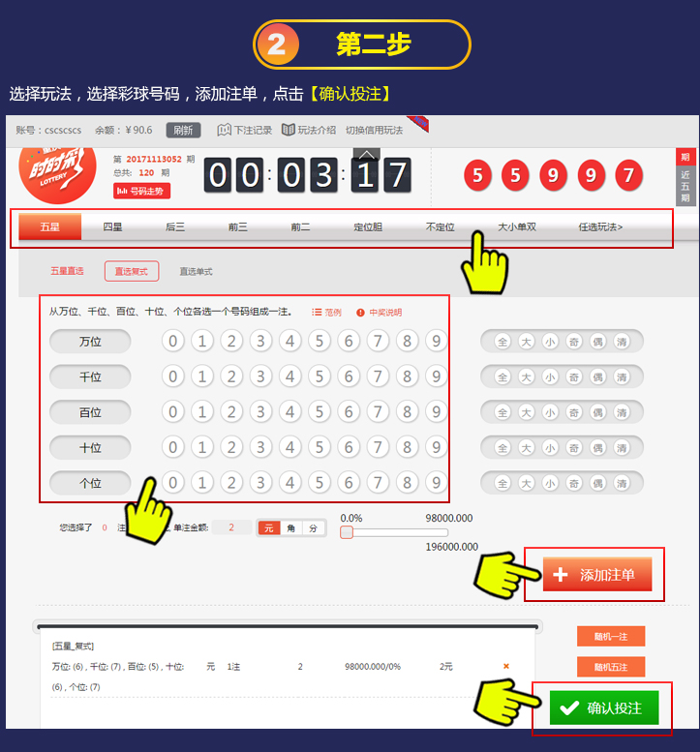Select 角 currency unit
Screen dimensions: 700x752
point(290,528)
